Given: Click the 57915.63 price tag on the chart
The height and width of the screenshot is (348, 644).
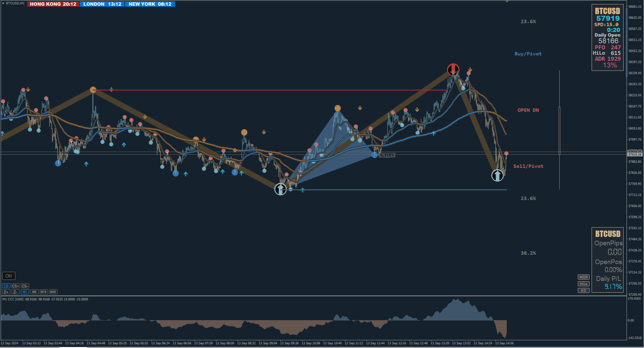Looking at the screenshot, I should (387, 155).
